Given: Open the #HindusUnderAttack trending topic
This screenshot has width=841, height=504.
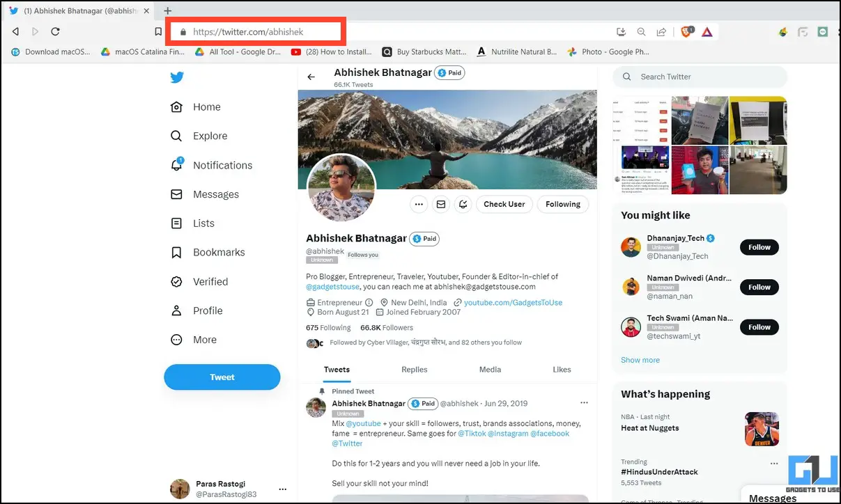Looking at the screenshot, I should click(x=659, y=472).
